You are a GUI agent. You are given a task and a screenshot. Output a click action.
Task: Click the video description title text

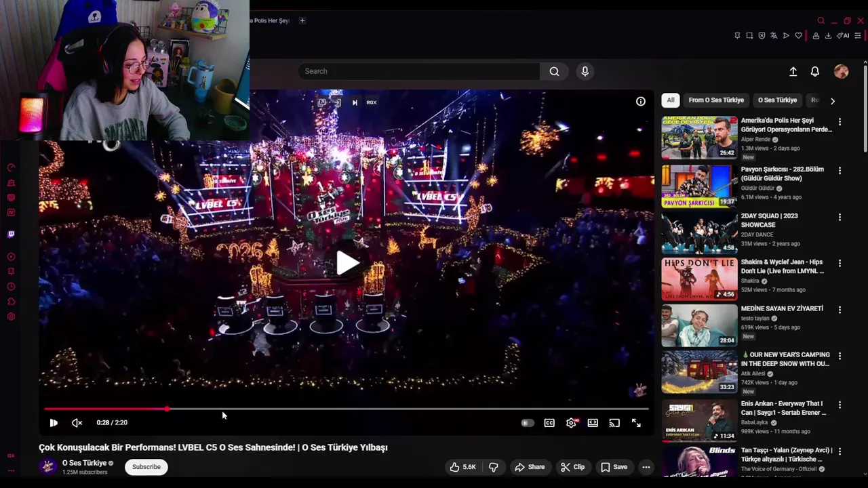[x=213, y=447]
